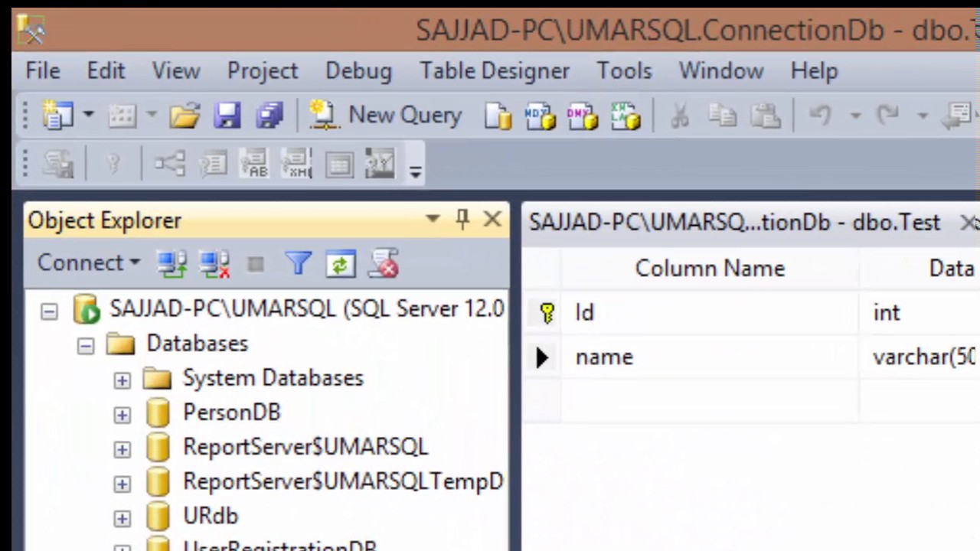
Task: Save table with the floppy disk icon
Action: [227, 116]
